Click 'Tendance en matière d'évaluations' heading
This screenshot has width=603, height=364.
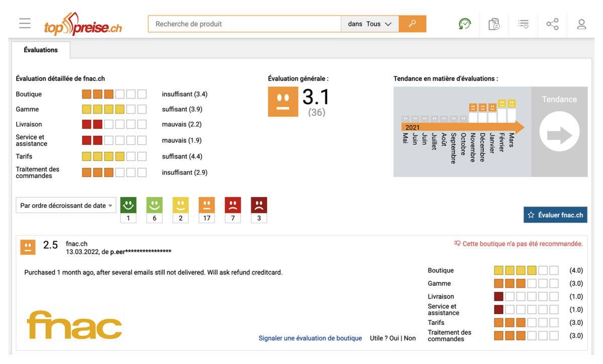[446, 78]
